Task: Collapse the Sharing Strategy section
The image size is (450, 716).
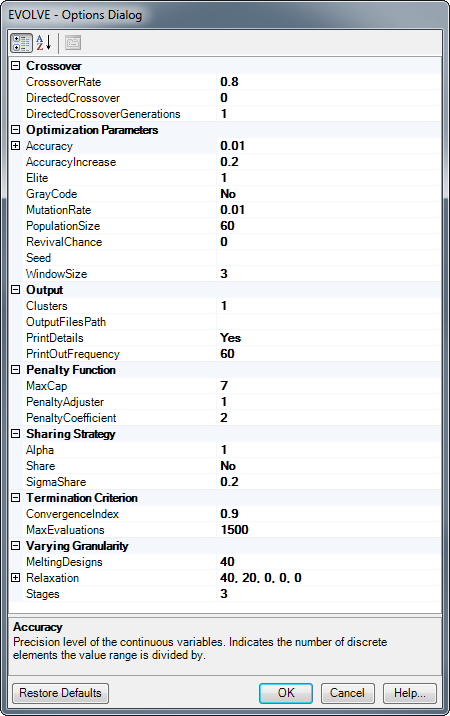Action: click(16, 434)
